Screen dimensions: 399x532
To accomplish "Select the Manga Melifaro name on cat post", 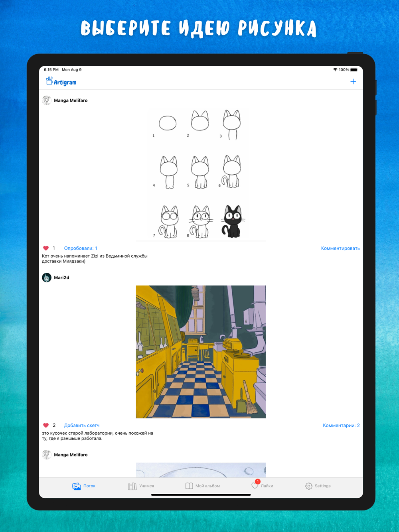I will (71, 100).
